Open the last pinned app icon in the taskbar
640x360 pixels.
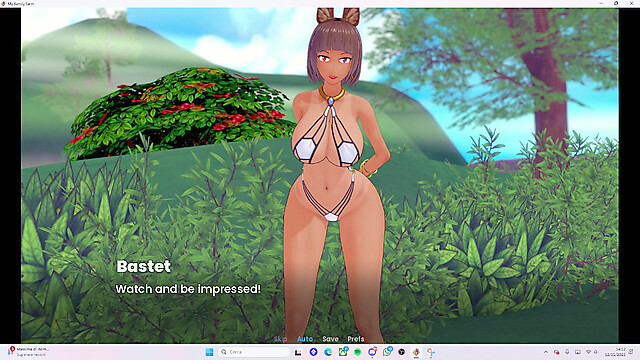(431, 352)
